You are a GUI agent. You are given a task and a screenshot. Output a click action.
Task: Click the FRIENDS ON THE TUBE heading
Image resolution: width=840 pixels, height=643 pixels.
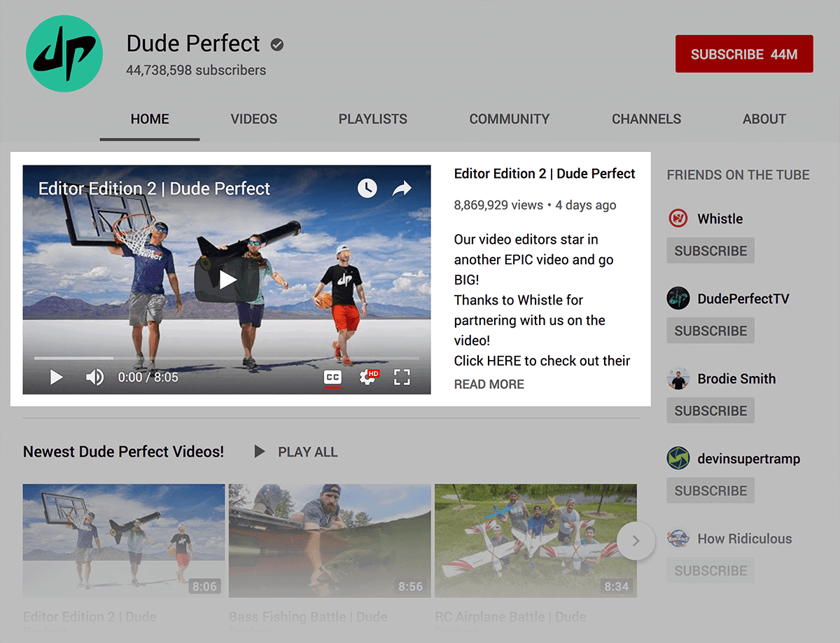738,175
